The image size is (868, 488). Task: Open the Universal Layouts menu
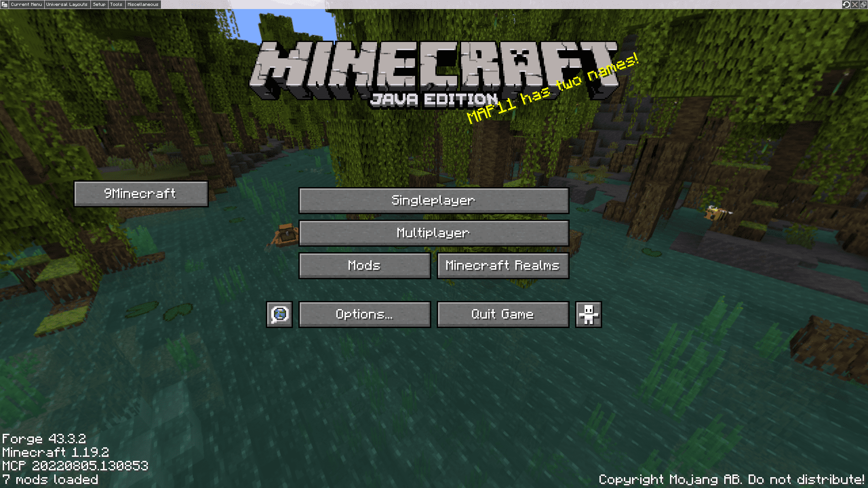66,4
